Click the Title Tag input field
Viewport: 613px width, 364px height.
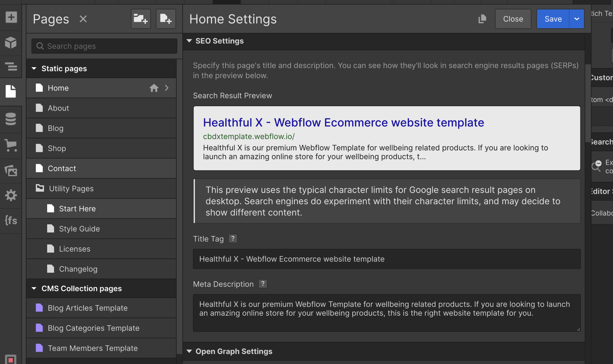pos(387,259)
